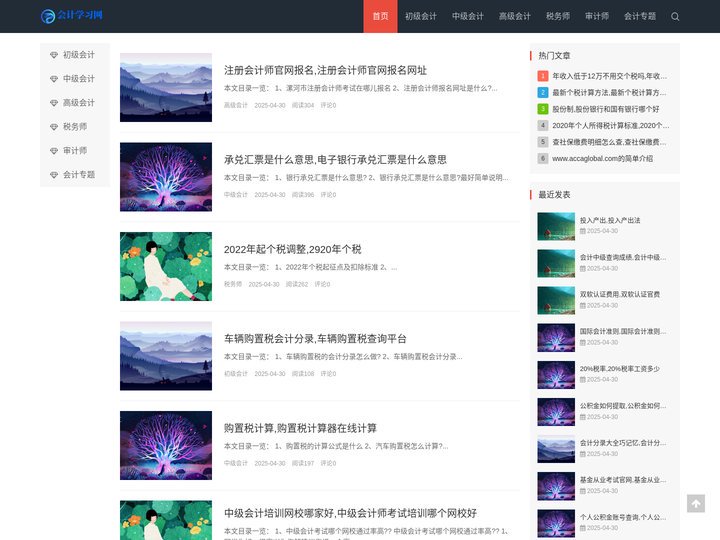Select the 首页 tab in the navbar
Screen dimensions: 720x540
(380, 16)
